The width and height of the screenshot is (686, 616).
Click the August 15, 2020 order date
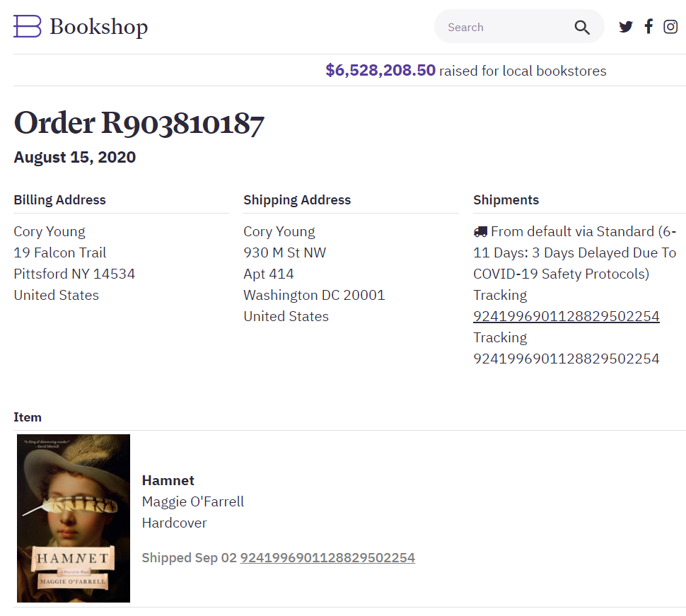(x=74, y=157)
